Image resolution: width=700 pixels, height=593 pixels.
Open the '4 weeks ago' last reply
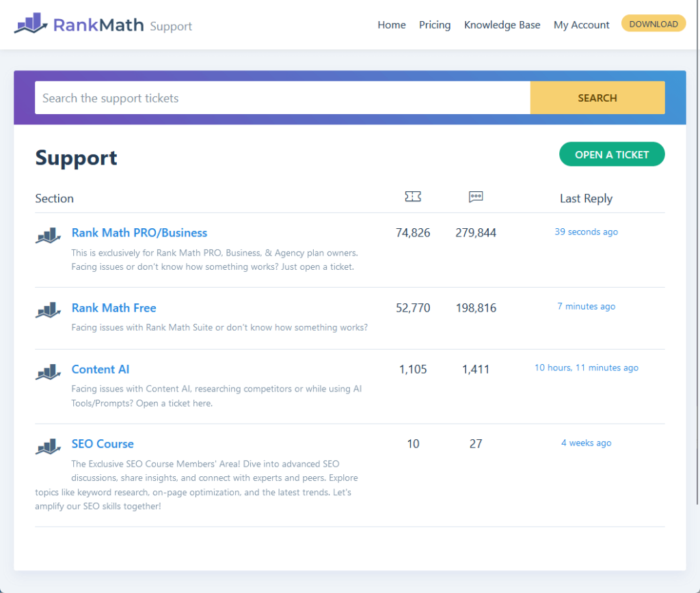(586, 443)
